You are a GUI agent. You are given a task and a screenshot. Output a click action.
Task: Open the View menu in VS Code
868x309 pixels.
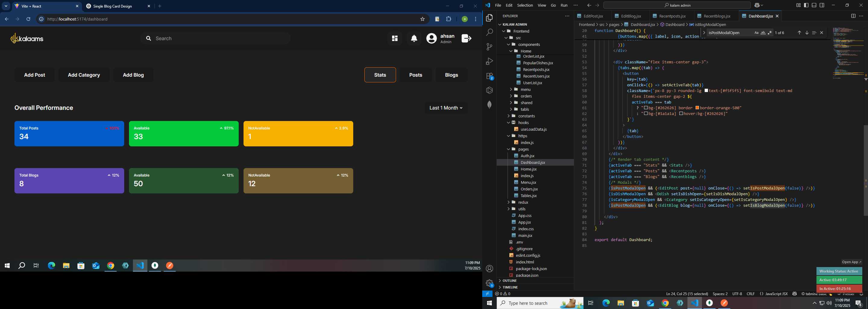coord(542,5)
